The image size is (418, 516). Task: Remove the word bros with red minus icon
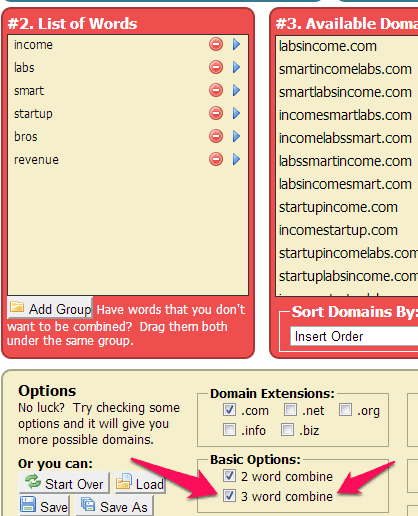[216, 136]
